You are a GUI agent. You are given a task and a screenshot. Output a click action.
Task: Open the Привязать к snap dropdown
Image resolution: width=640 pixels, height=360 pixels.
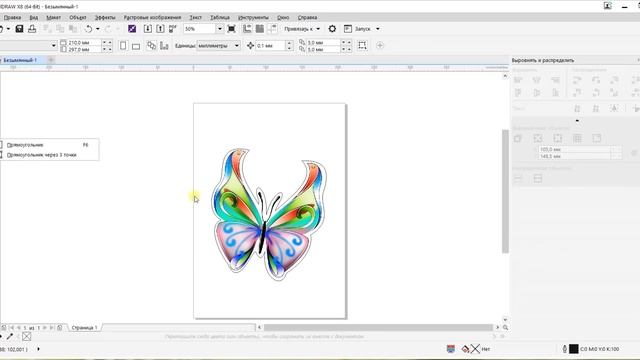click(x=302, y=29)
